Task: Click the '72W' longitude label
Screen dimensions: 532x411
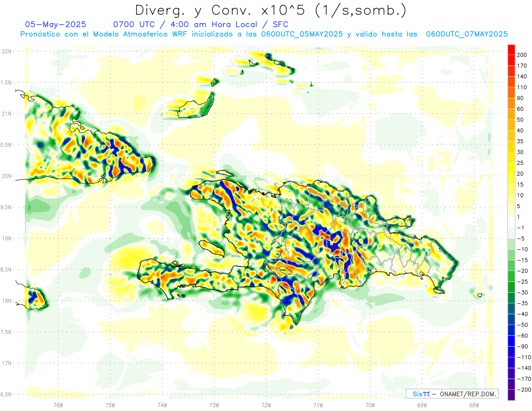Action: click(266, 405)
